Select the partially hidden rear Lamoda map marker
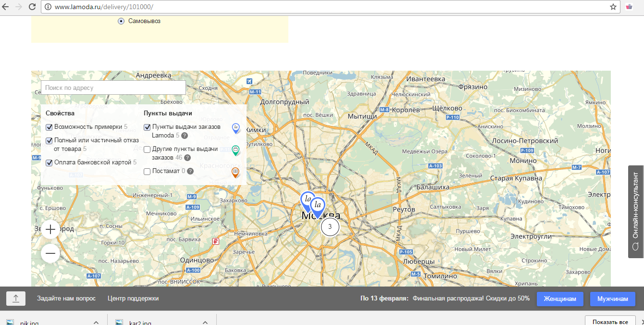 pos(306,199)
